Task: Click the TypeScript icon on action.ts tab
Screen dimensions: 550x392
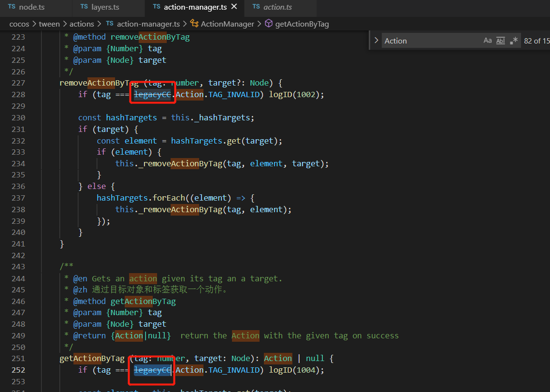Action: (256, 7)
